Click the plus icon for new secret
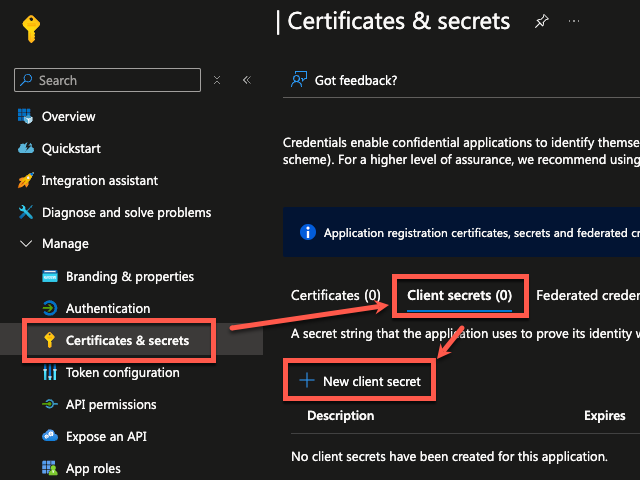Image resolution: width=640 pixels, height=480 pixels. [305, 381]
